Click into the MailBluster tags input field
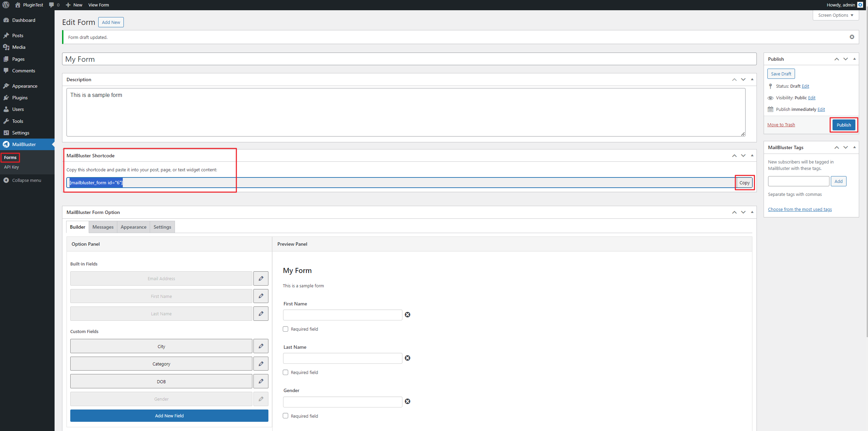This screenshot has height=431, width=868. tap(798, 181)
